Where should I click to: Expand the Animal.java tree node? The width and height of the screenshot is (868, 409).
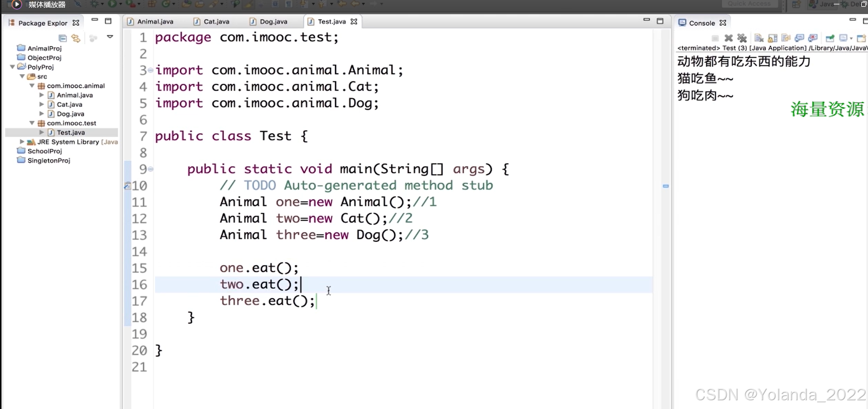pyautogui.click(x=42, y=95)
